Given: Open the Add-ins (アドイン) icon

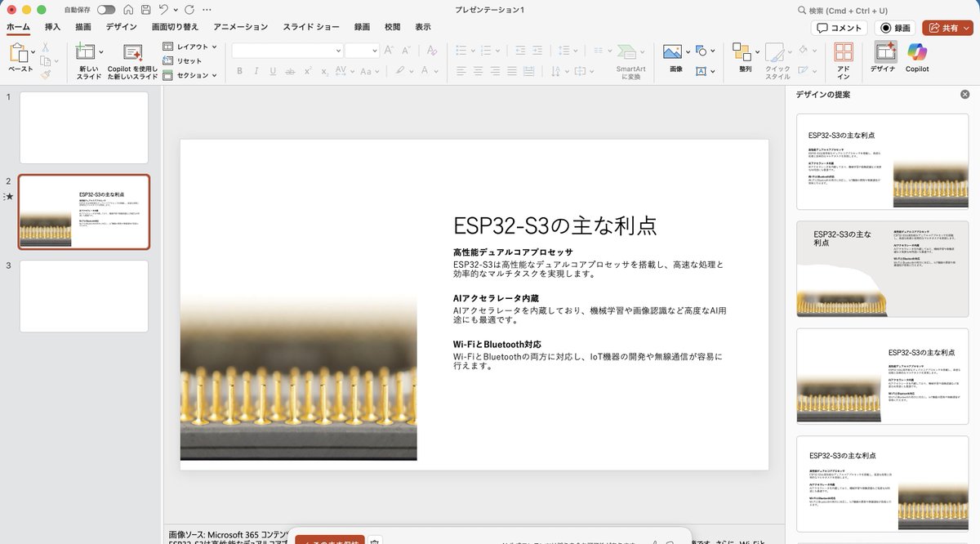Looking at the screenshot, I should tap(844, 53).
